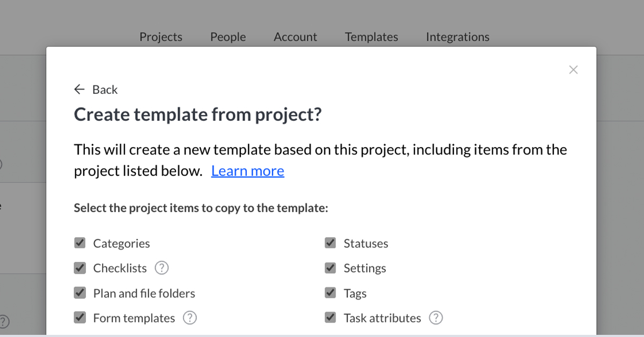Deselect the Tags checkbox

[331, 293]
